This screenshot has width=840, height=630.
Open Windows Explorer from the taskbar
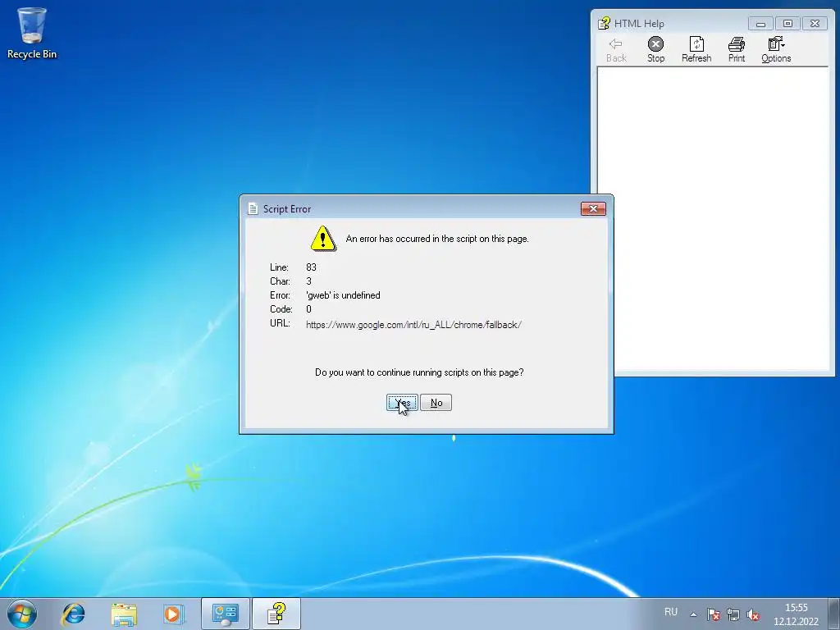tap(124, 614)
